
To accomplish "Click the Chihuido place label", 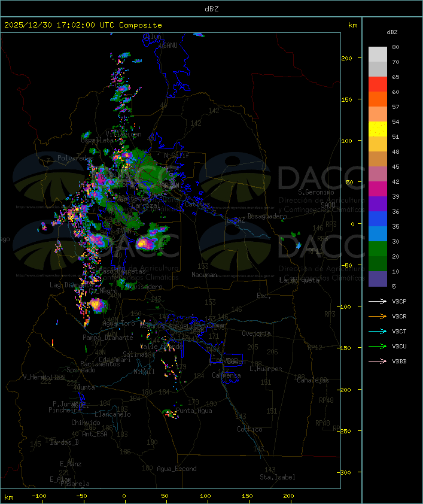I will (x=86, y=423).
